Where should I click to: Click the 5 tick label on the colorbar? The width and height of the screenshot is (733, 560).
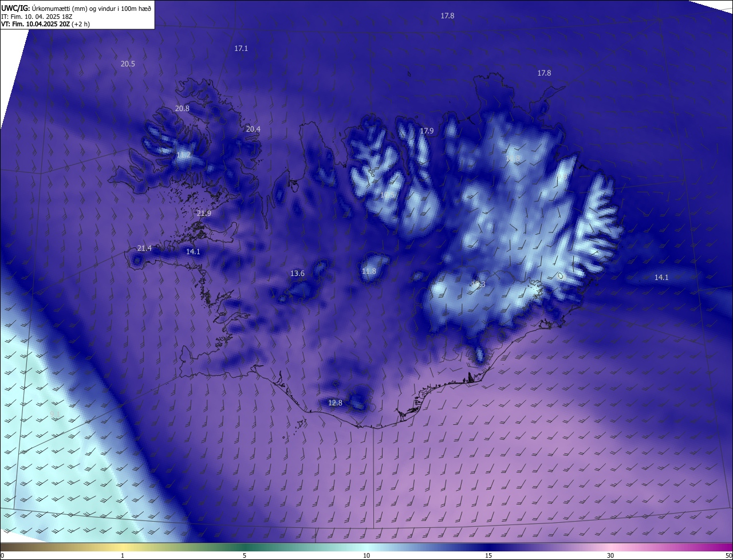pos(245,556)
